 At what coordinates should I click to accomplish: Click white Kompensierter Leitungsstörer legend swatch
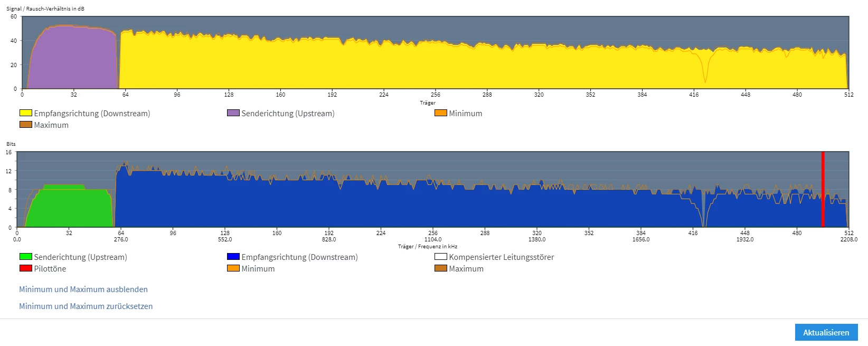coord(441,257)
